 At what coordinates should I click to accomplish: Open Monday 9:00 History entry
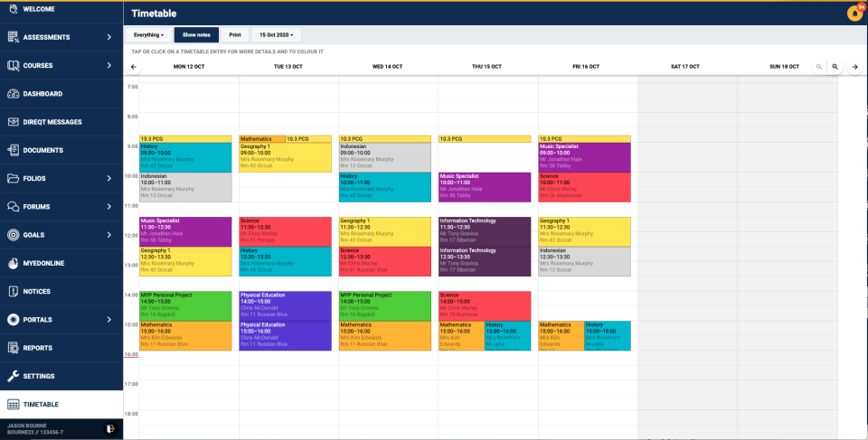tap(185, 158)
